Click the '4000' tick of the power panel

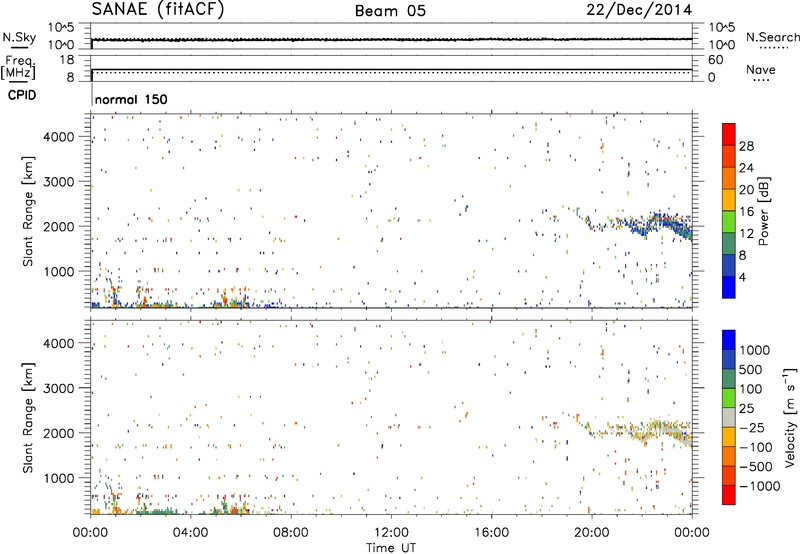click(58, 137)
